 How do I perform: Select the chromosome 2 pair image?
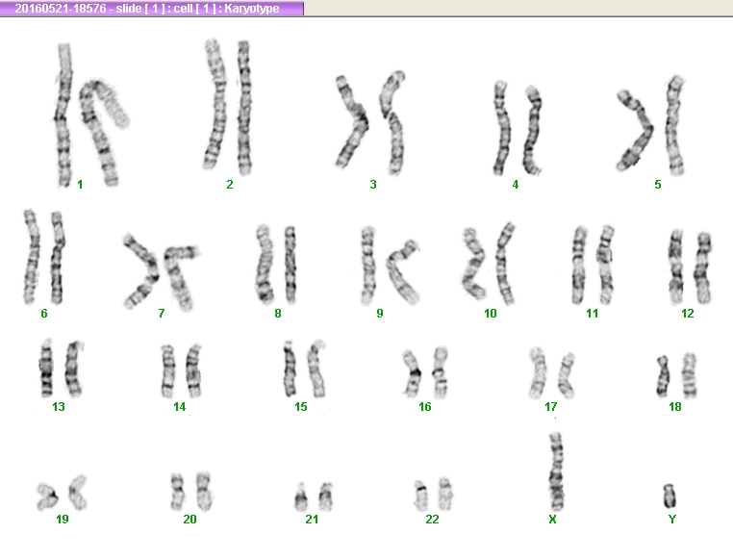click(228, 107)
